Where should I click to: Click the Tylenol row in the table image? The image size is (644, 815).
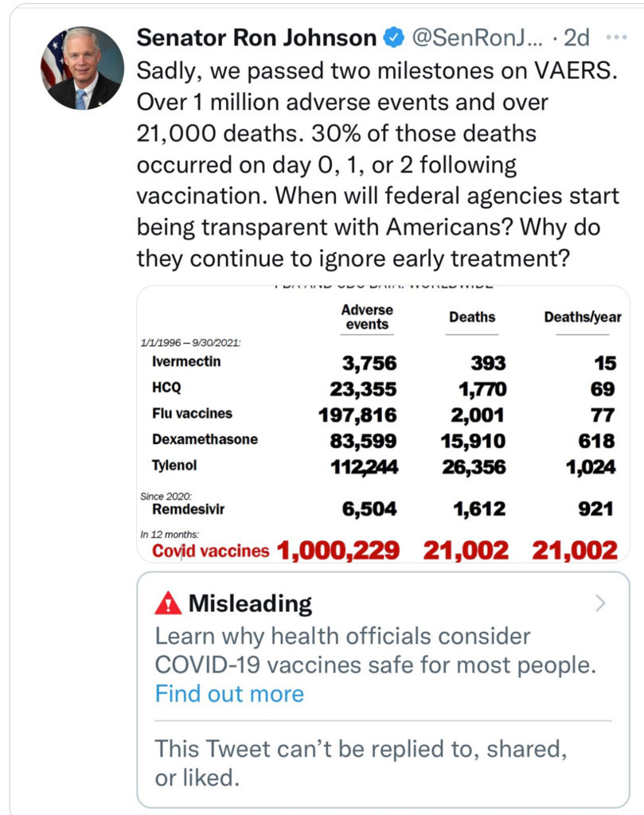(174, 466)
